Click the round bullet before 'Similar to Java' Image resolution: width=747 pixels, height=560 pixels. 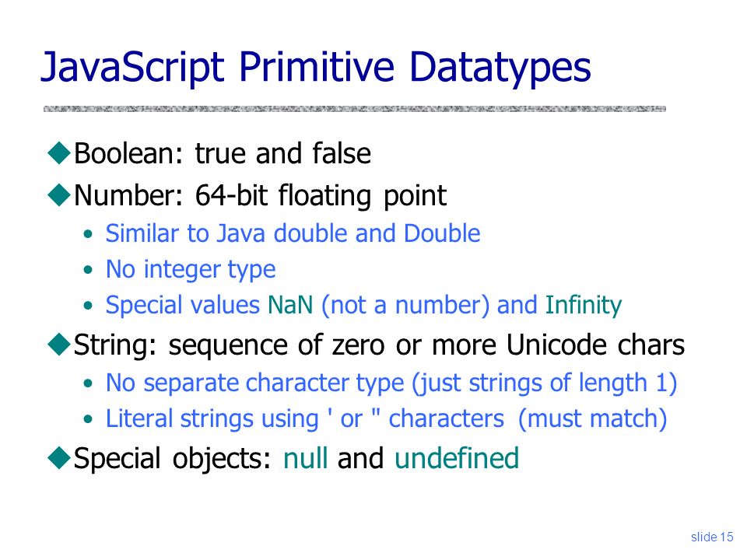88,234
